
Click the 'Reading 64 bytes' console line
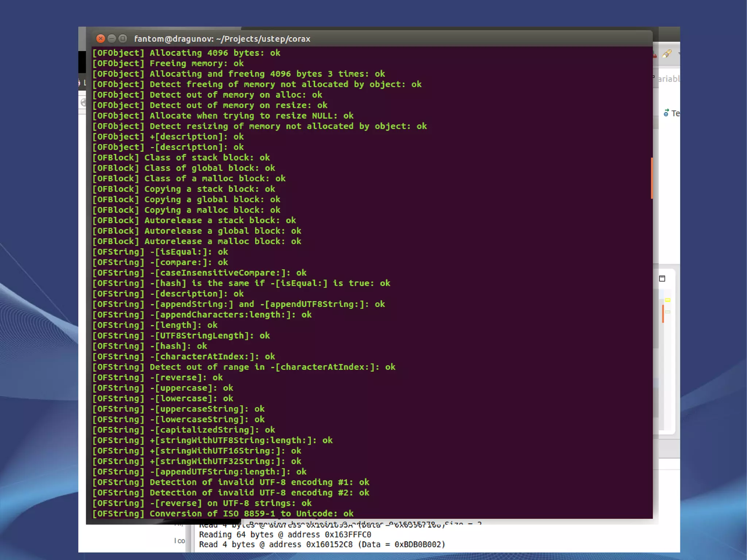285,534
